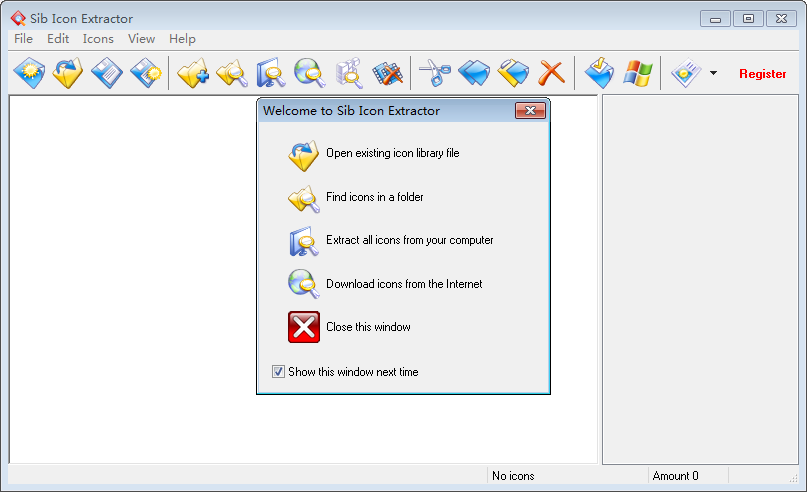Uncheck 'Show this window next time' checkbox
Image resolution: width=807 pixels, height=492 pixels.
tap(278, 372)
